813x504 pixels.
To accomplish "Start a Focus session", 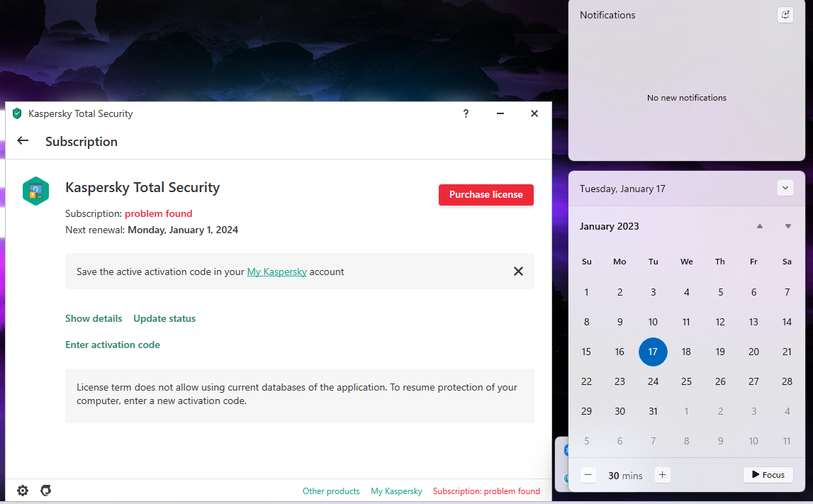I will click(x=768, y=475).
